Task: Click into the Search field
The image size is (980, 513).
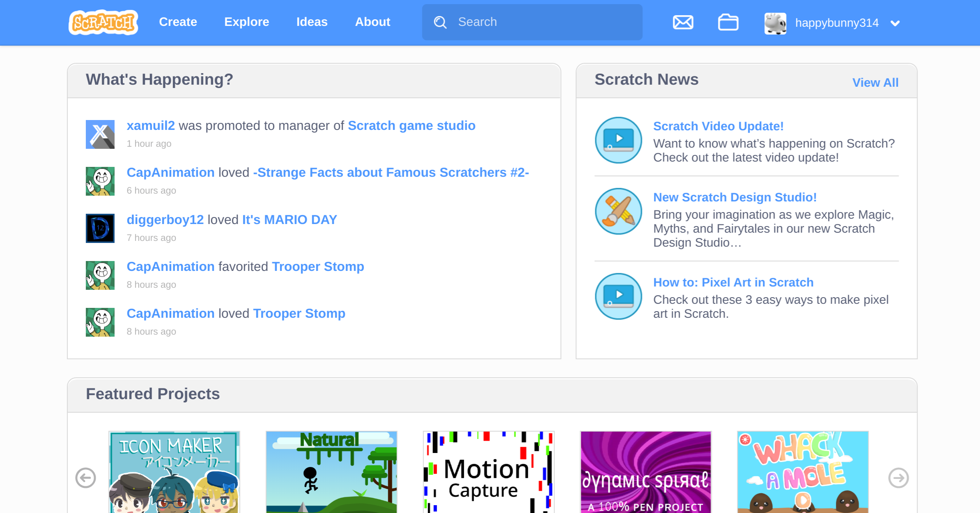Action: pyautogui.click(x=532, y=22)
